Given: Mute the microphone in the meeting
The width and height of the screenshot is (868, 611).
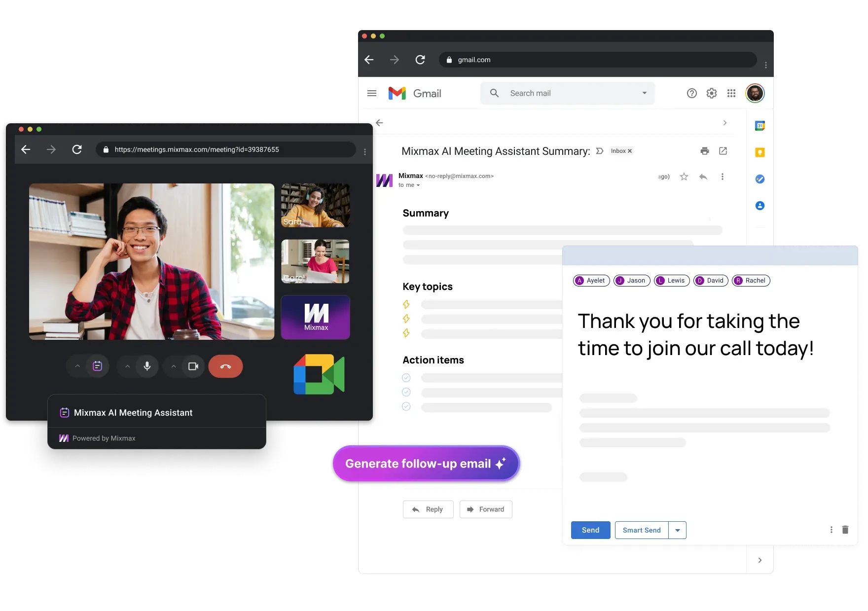Looking at the screenshot, I should tap(147, 366).
